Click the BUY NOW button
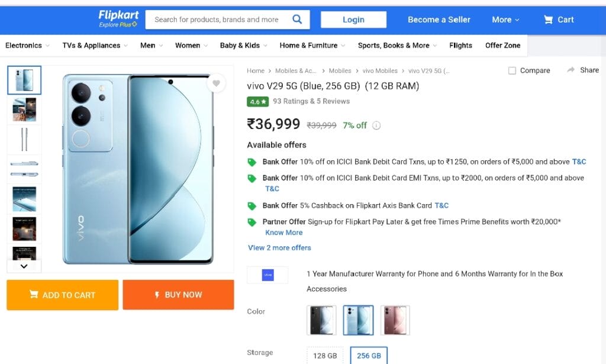The width and height of the screenshot is (606, 364). [178, 294]
